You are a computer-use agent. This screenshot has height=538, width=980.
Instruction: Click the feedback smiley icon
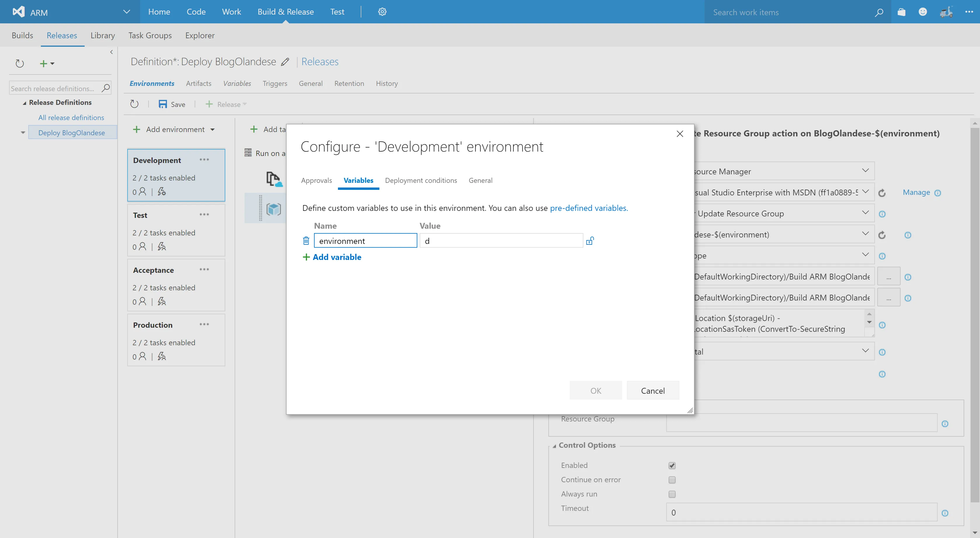923,12
